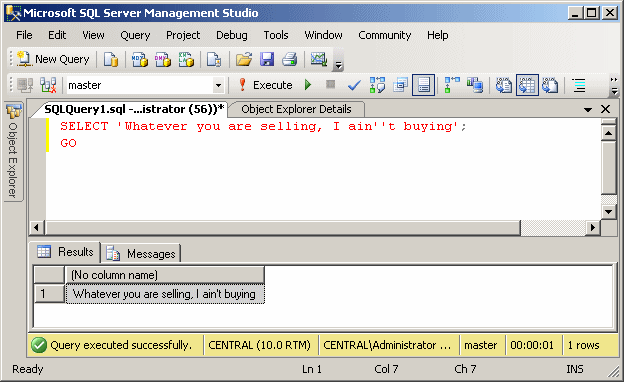Display the Estimated Execution Plan
The height and width of the screenshot is (382, 624).
click(377, 85)
